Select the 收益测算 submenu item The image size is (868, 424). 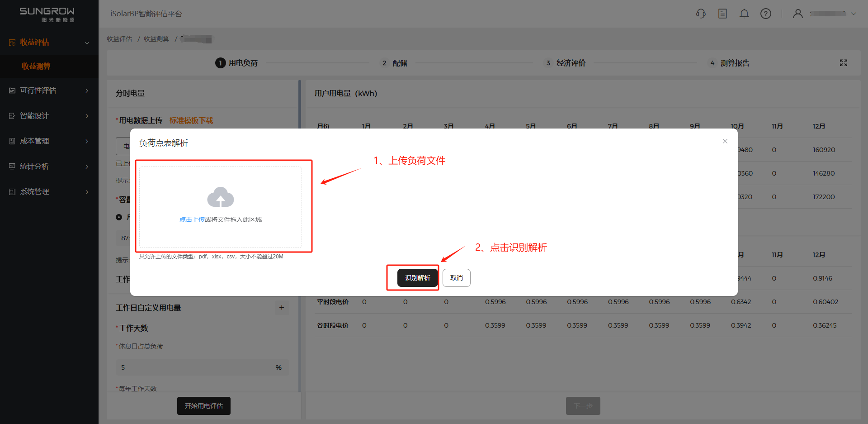pyautogui.click(x=36, y=66)
